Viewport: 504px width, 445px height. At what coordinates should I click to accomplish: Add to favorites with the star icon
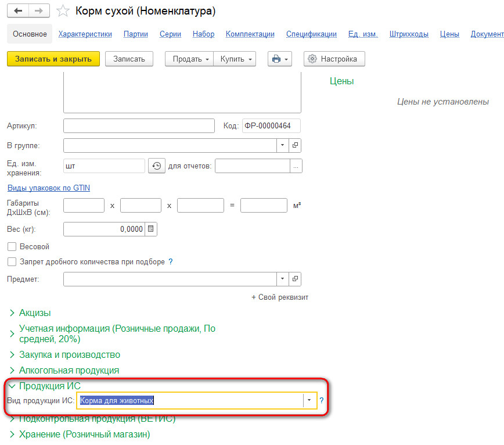pos(63,11)
